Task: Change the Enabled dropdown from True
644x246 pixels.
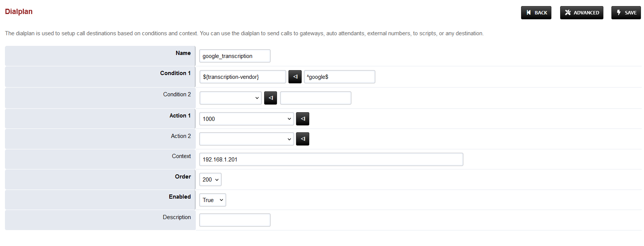Action: 213,200
